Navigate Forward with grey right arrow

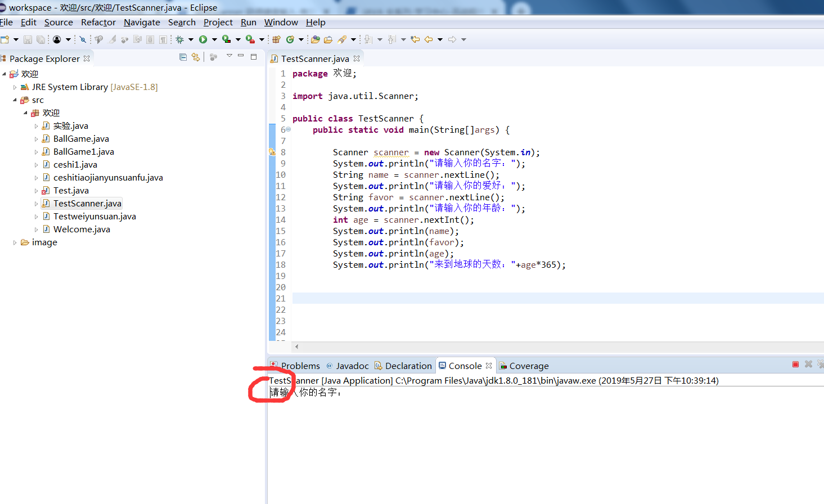(452, 39)
